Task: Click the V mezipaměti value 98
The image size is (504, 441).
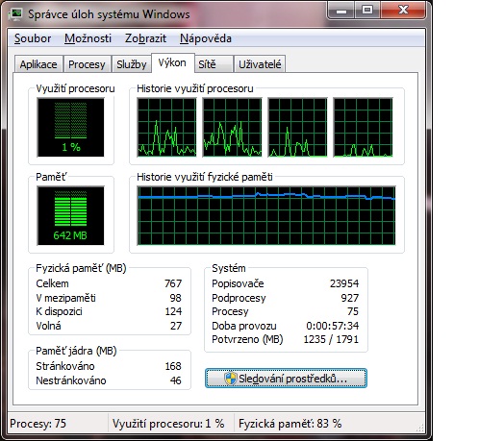Action: 175,298
